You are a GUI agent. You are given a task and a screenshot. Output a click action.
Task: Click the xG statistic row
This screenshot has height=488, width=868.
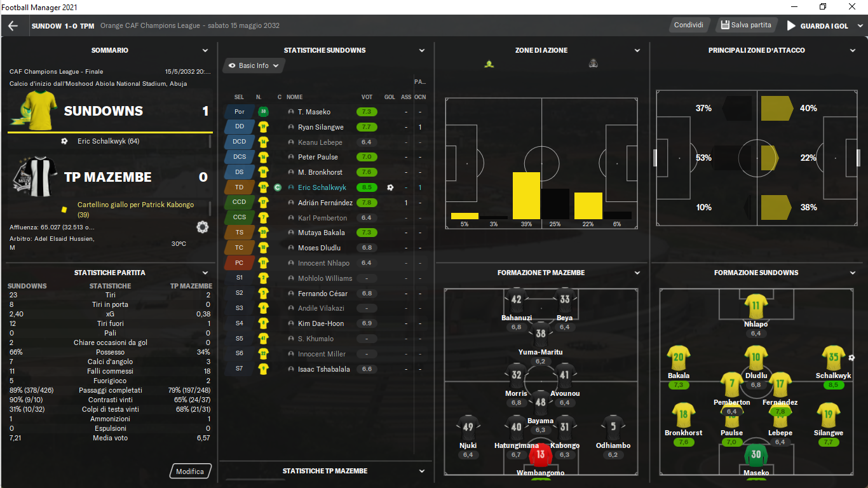coord(110,314)
